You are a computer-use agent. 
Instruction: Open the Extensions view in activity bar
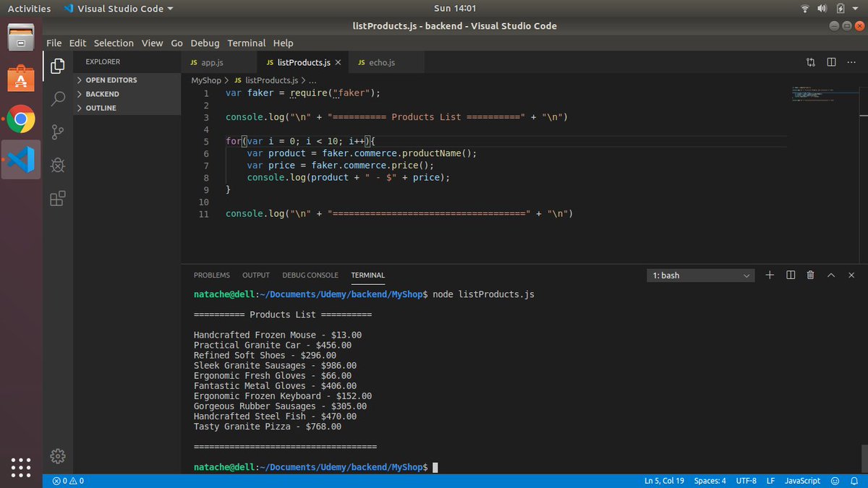[58, 198]
